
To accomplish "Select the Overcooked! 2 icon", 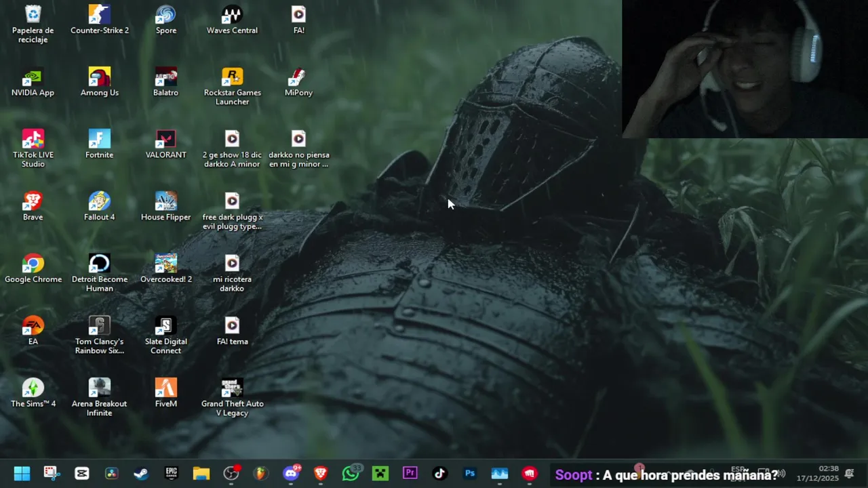I will pyautogui.click(x=165, y=268).
